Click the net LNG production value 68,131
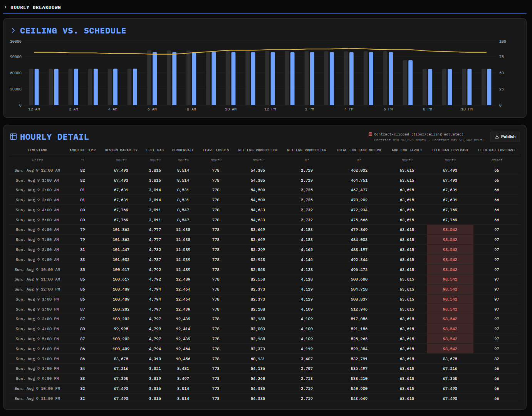 click(258, 359)
